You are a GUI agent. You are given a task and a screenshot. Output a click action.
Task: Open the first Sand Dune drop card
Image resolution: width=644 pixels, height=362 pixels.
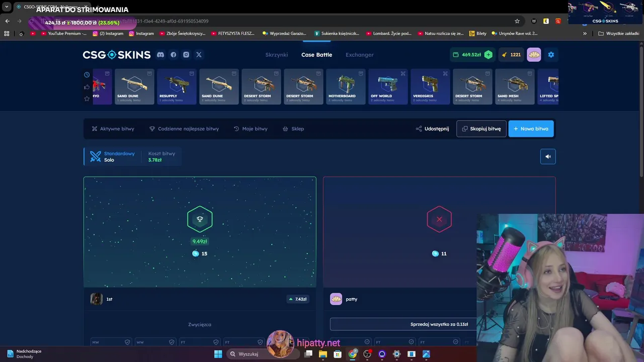(x=134, y=86)
